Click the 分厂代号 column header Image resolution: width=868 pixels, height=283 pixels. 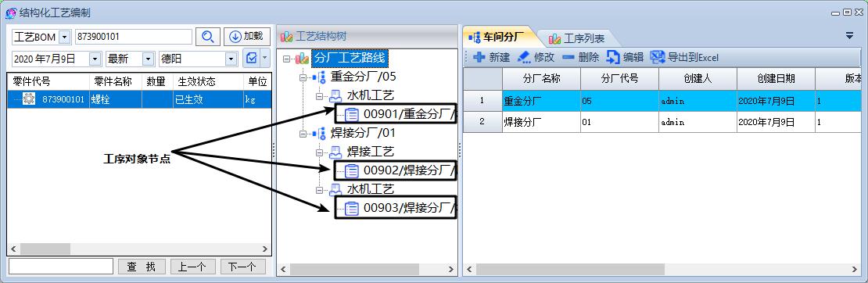[x=619, y=79]
